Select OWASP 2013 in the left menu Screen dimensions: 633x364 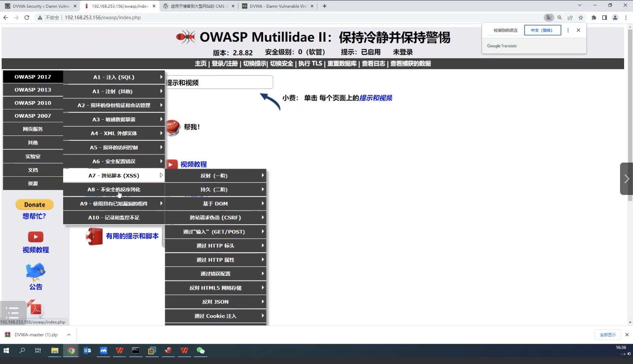pyautogui.click(x=33, y=90)
